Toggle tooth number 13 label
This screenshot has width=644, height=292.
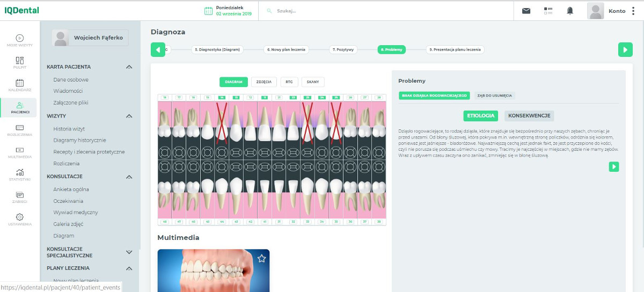pos(236,98)
